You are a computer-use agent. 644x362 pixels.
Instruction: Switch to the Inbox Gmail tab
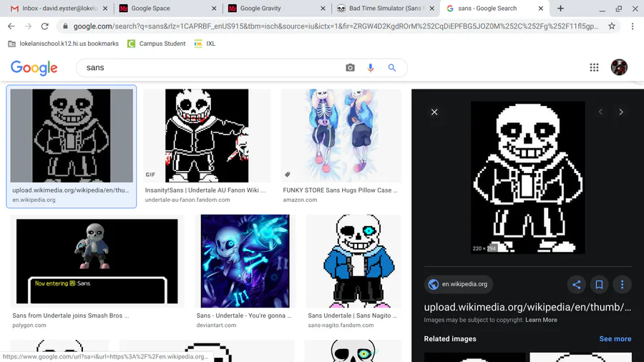pos(58,8)
